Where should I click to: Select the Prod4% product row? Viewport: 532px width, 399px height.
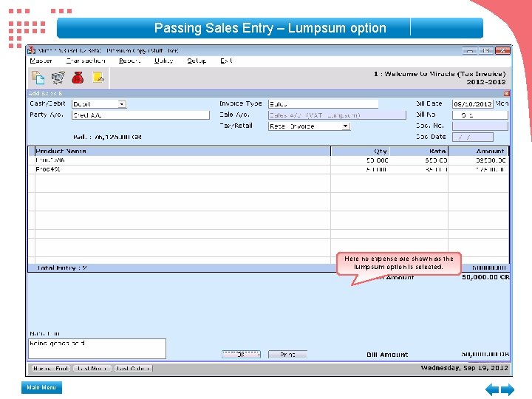point(268,169)
